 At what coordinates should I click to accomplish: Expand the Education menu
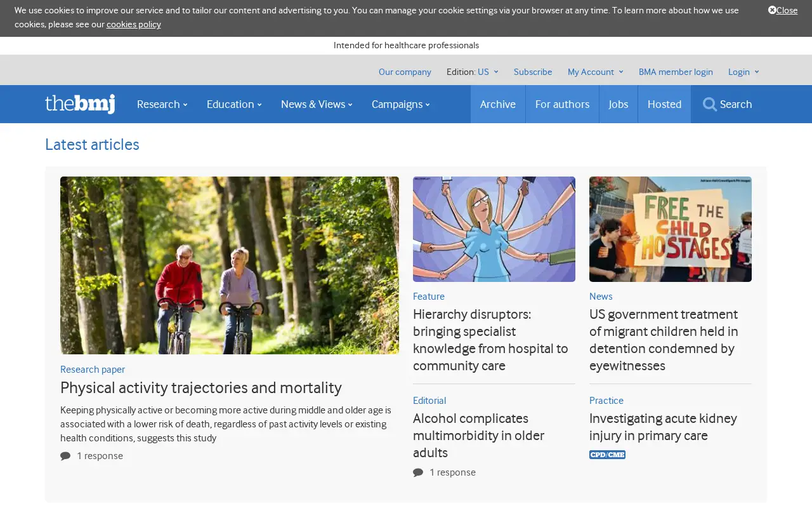(x=234, y=104)
